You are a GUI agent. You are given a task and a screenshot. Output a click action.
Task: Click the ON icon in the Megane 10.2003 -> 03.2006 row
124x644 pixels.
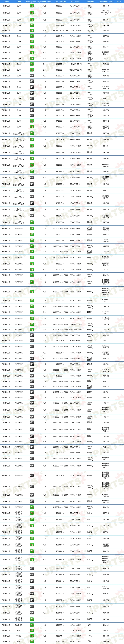32,346
